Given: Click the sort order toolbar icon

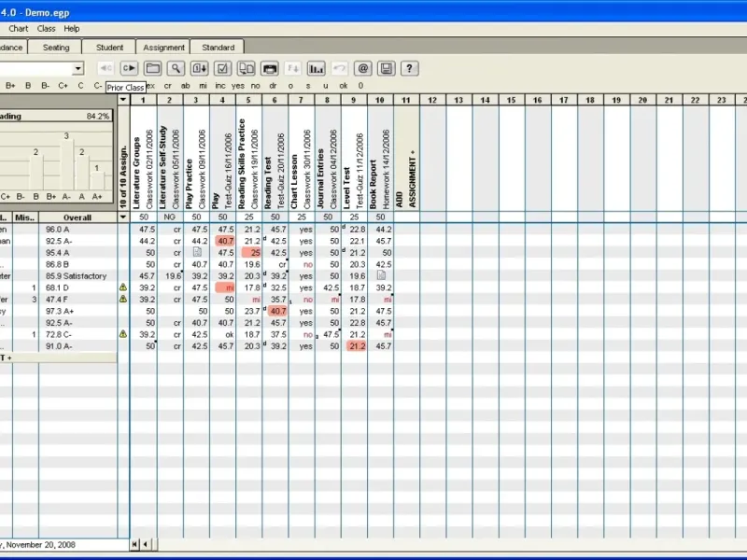Looking at the screenshot, I should (x=199, y=68).
